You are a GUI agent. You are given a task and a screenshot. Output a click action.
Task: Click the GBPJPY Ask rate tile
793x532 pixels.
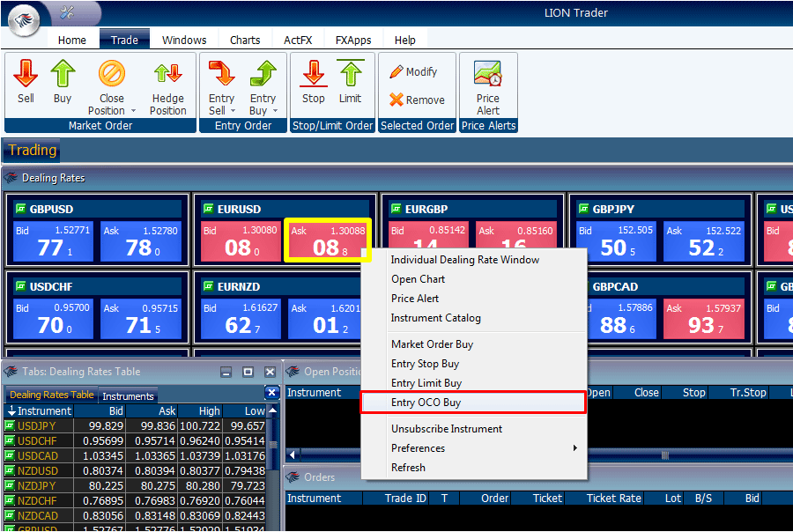pos(703,241)
